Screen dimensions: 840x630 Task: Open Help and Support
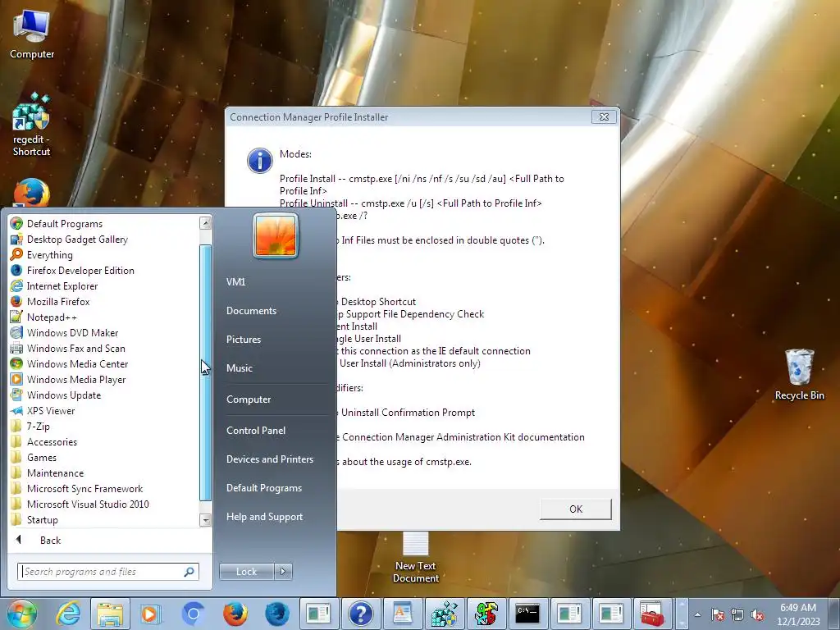[265, 517]
